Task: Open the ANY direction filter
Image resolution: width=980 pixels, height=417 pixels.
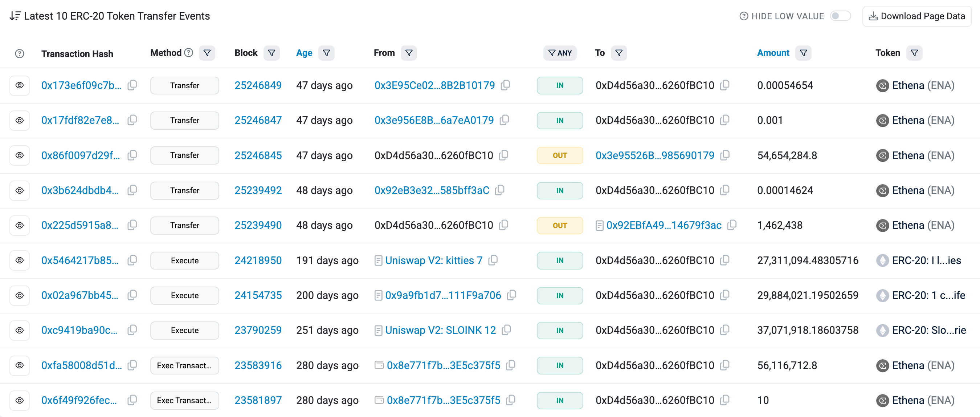Action: [560, 53]
